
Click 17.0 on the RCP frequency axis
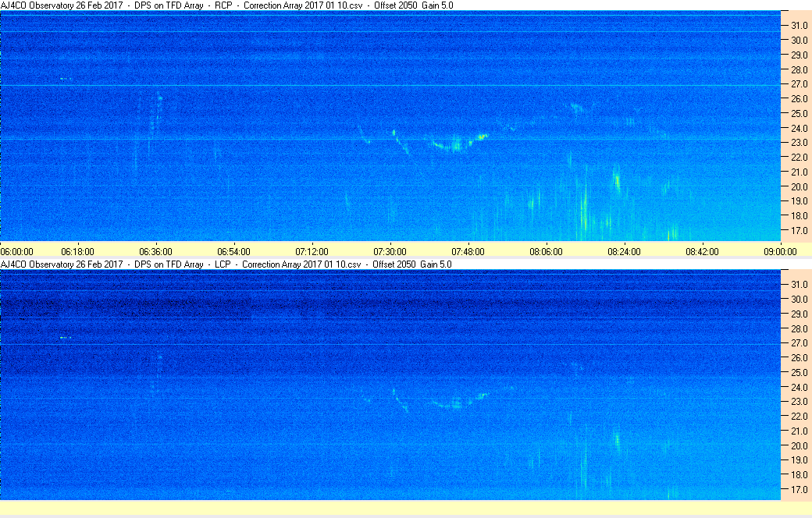coord(799,230)
